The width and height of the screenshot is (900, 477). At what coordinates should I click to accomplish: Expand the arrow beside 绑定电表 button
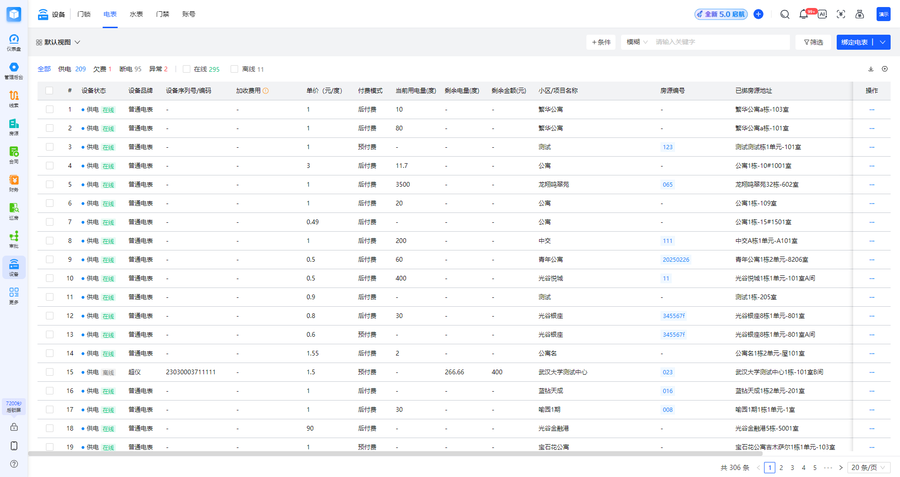(883, 42)
